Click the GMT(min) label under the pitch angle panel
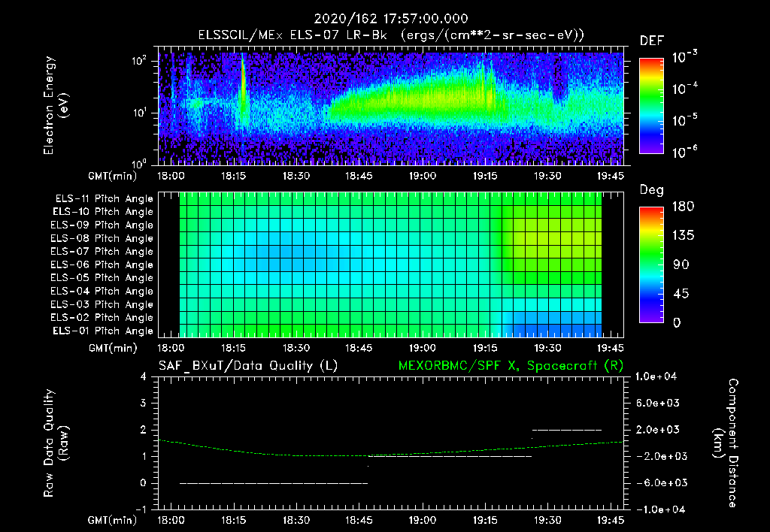The image size is (770, 532). point(112,348)
